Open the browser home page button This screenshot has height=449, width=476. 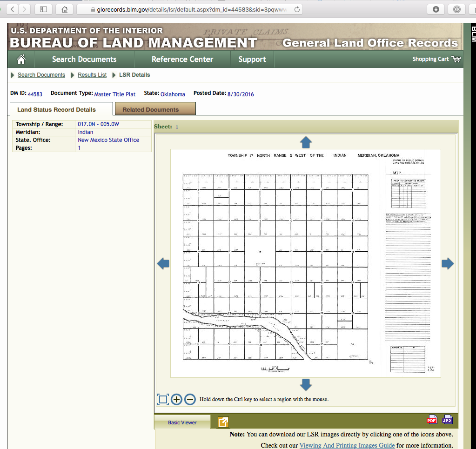(x=64, y=9)
